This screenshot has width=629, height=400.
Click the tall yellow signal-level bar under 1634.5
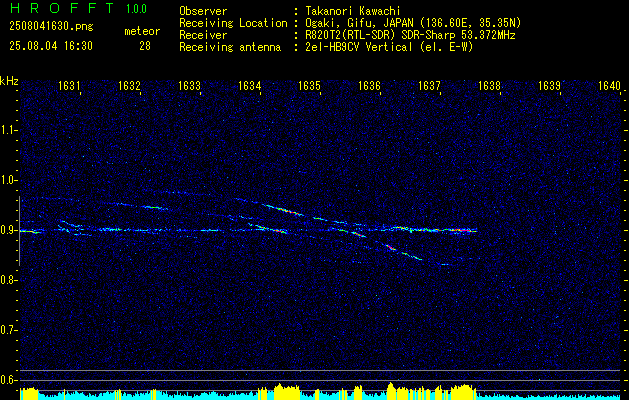287,392
